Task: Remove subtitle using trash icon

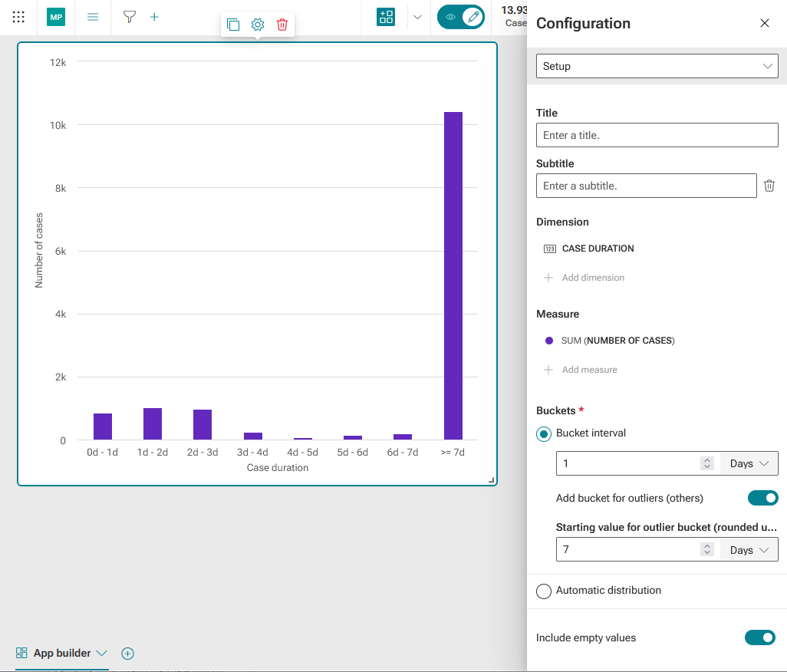Action: click(769, 186)
